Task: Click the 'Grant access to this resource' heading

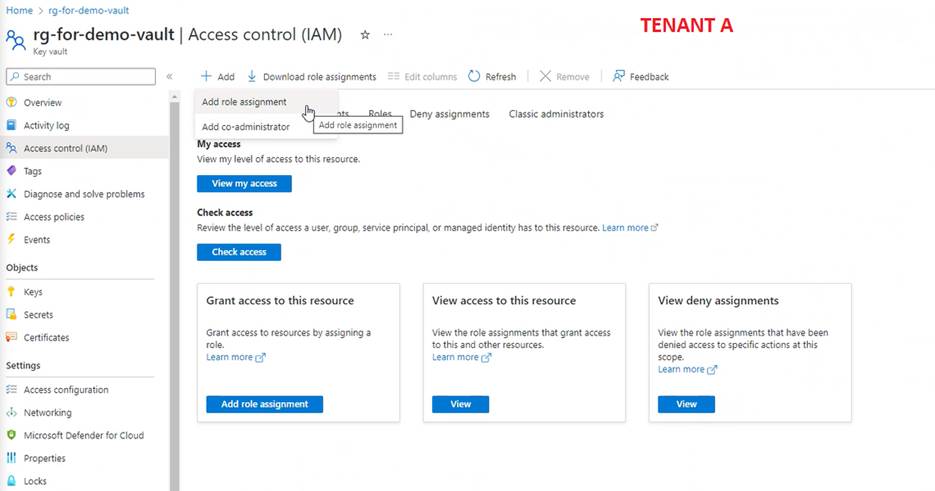Action: (280, 301)
